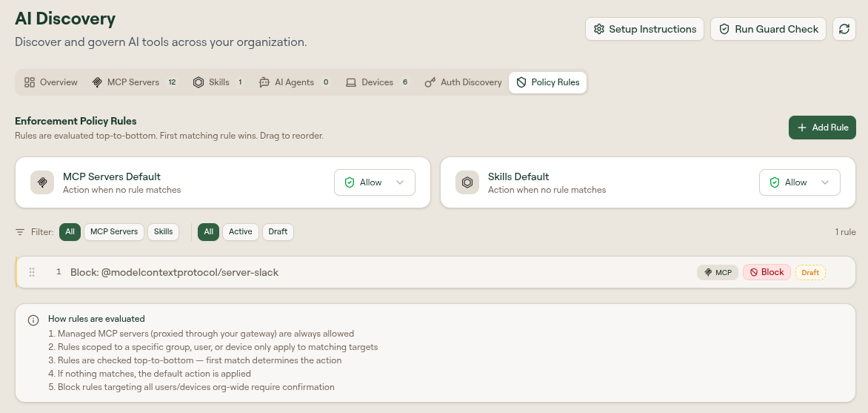This screenshot has height=413, width=868.
Task: Select the Policy Rules tab
Action: [547, 82]
